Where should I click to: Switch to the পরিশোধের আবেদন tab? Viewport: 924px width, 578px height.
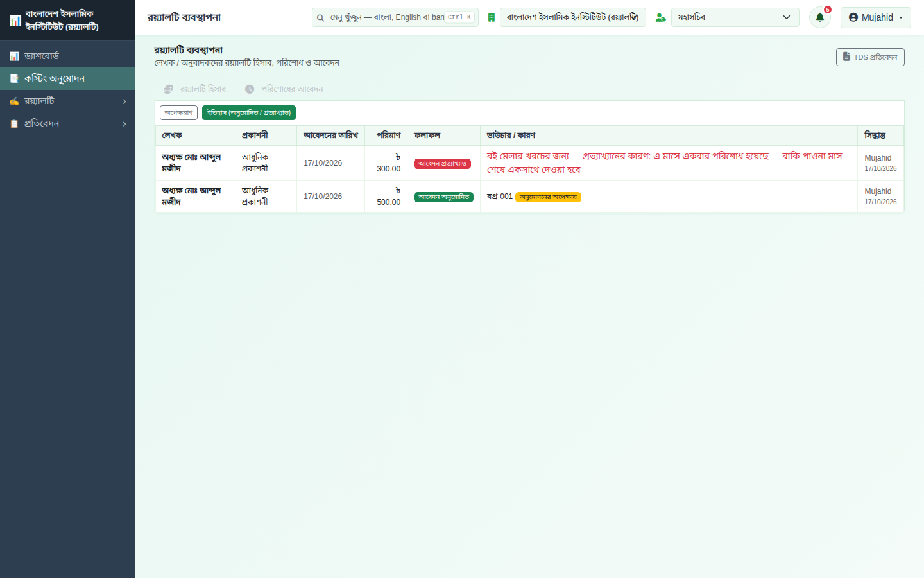(284, 89)
